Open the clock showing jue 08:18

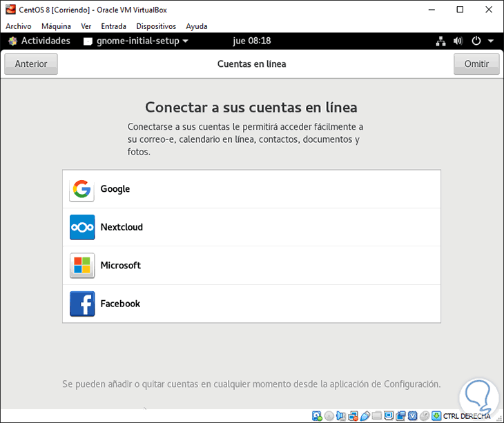tap(252, 41)
